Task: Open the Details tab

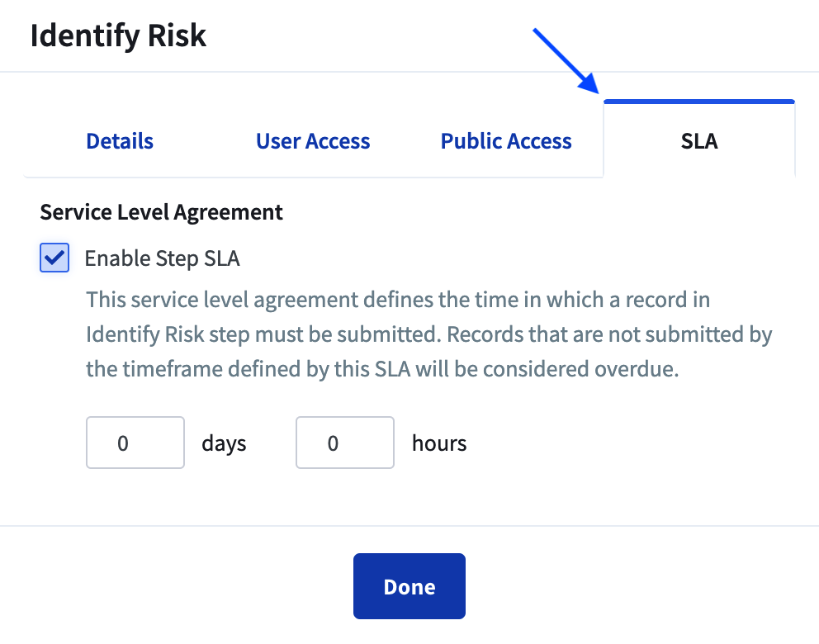Action: point(120,141)
